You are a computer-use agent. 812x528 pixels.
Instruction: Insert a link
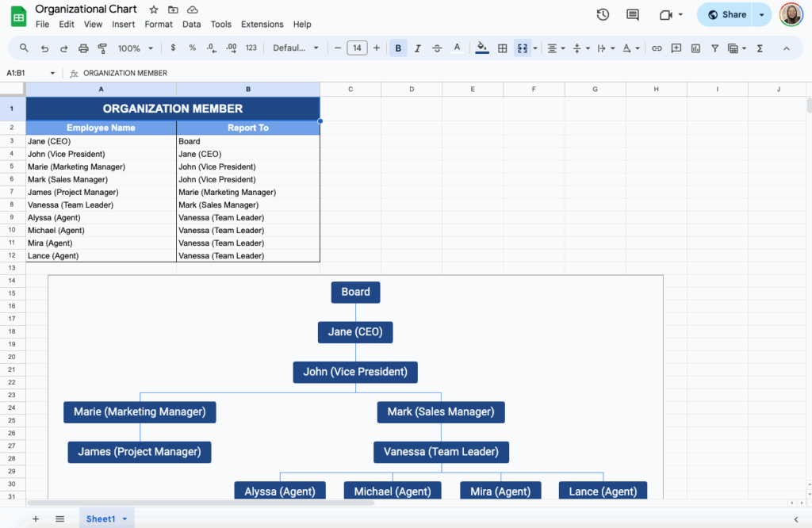(x=657, y=48)
